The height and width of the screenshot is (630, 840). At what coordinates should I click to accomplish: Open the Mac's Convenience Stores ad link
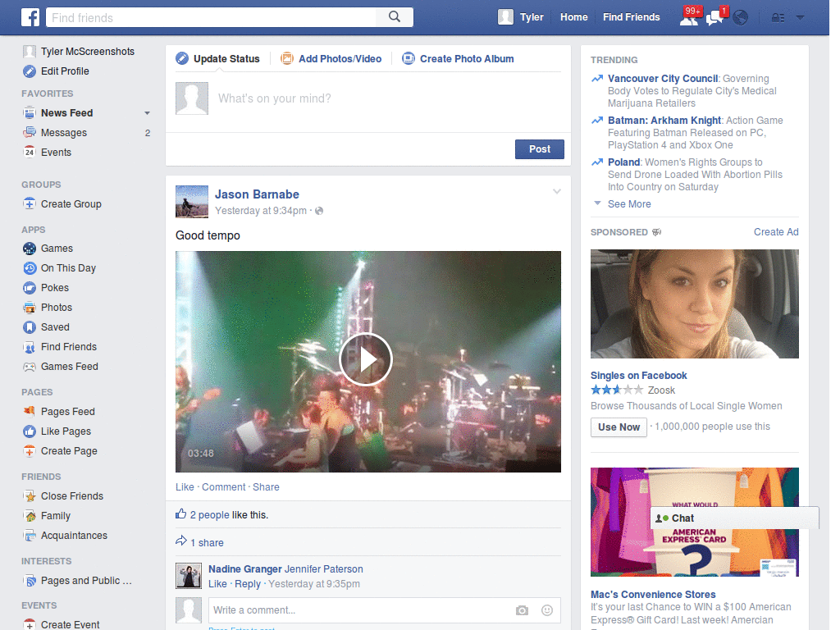click(x=653, y=594)
